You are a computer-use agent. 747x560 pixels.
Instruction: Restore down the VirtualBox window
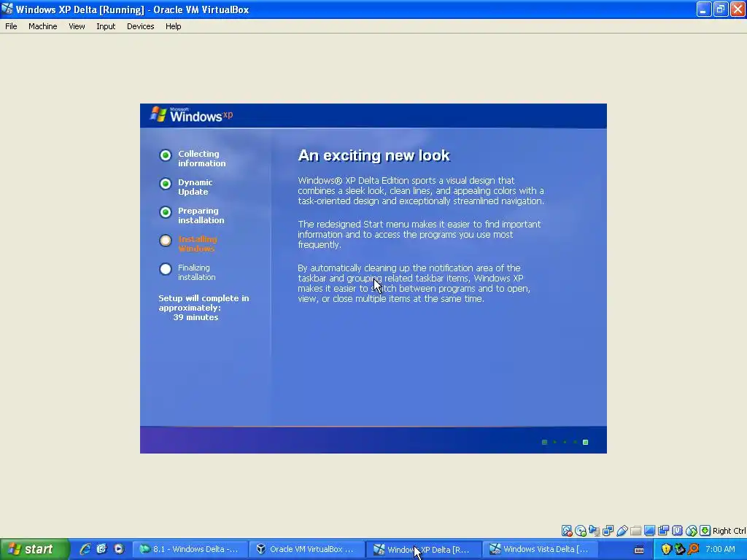(721, 9)
